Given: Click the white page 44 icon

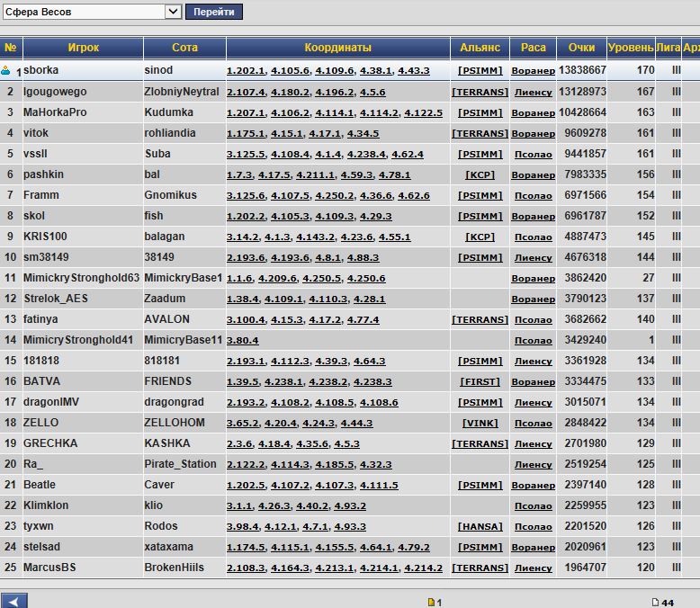Looking at the screenshot, I should [x=655, y=603].
